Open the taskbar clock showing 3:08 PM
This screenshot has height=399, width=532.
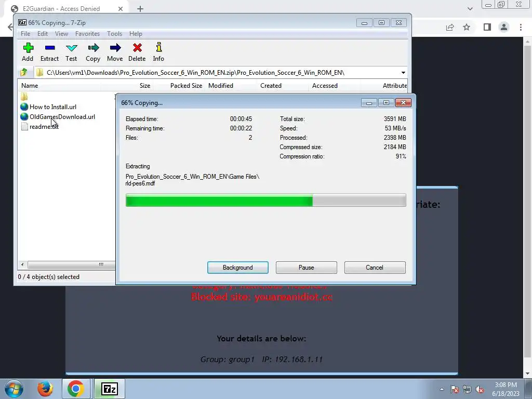click(x=506, y=389)
